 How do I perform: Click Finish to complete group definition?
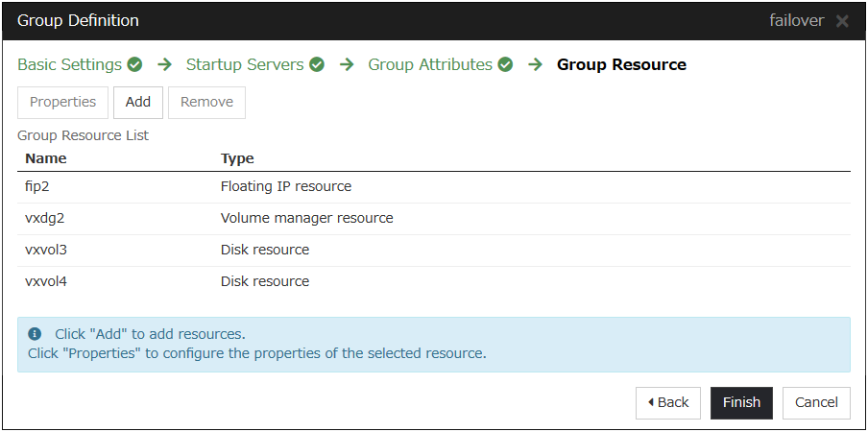[741, 402]
